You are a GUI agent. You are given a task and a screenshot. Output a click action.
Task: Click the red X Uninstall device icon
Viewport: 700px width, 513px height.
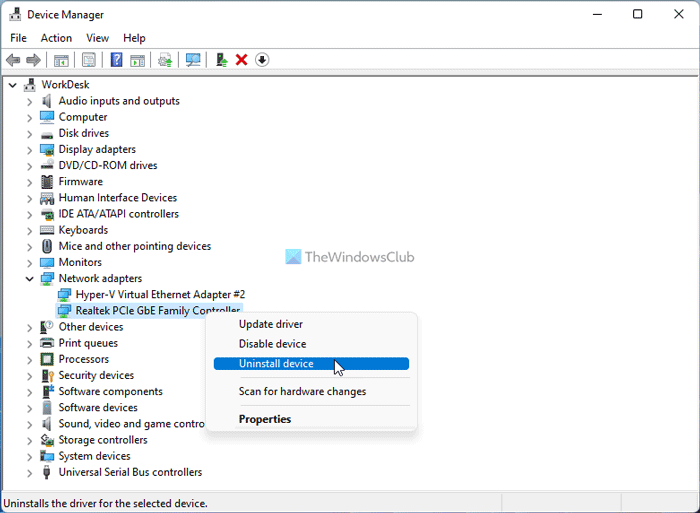(242, 60)
